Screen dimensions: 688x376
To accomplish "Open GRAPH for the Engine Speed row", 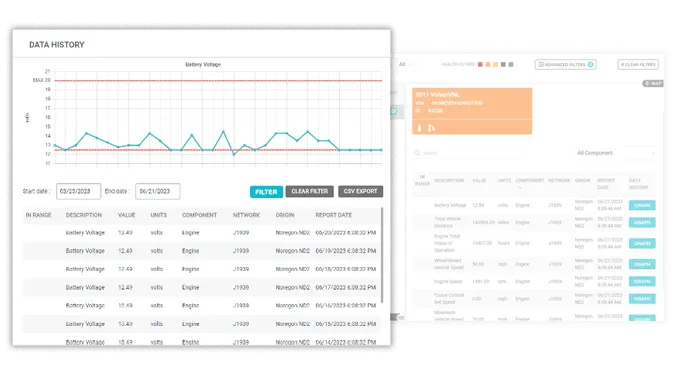I will (642, 282).
